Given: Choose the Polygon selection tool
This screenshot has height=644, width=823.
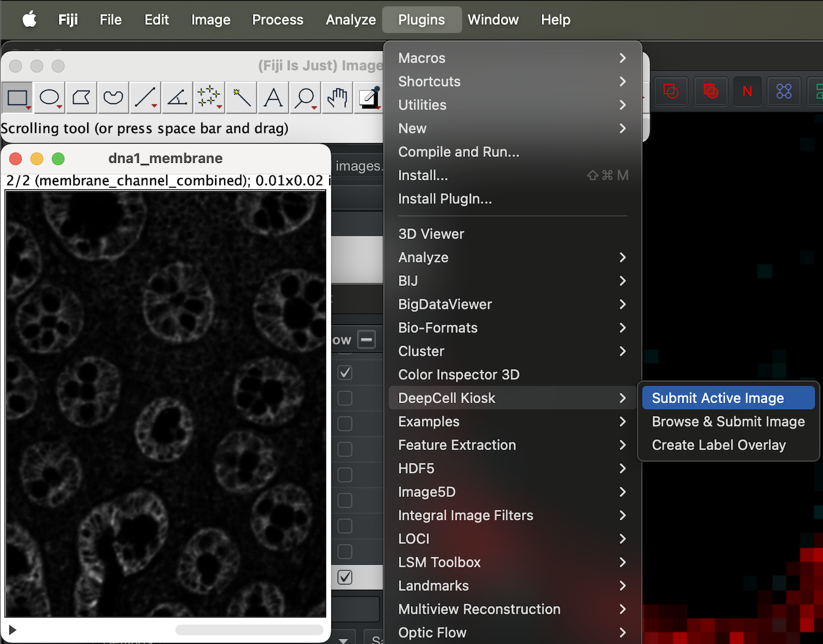Looking at the screenshot, I should pos(81,97).
